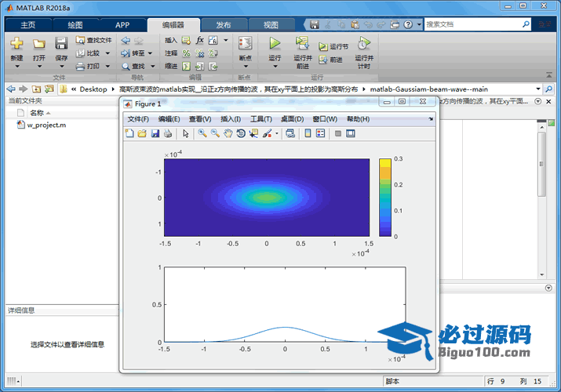The image size is (561, 392).
Task: Click the editor vertical scrollbar thumb
Action: point(541,164)
